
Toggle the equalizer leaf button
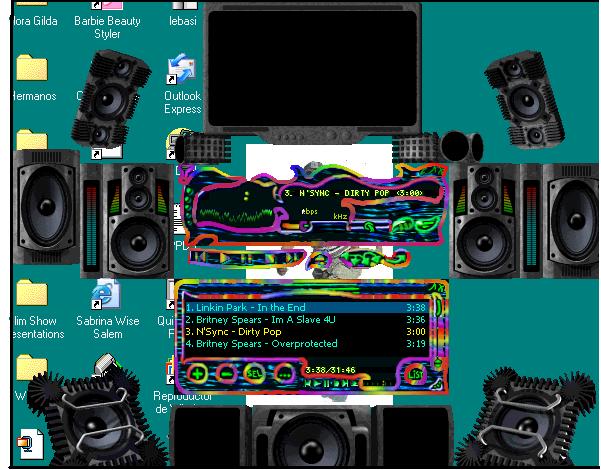pyautogui.click(x=403, y=225)
